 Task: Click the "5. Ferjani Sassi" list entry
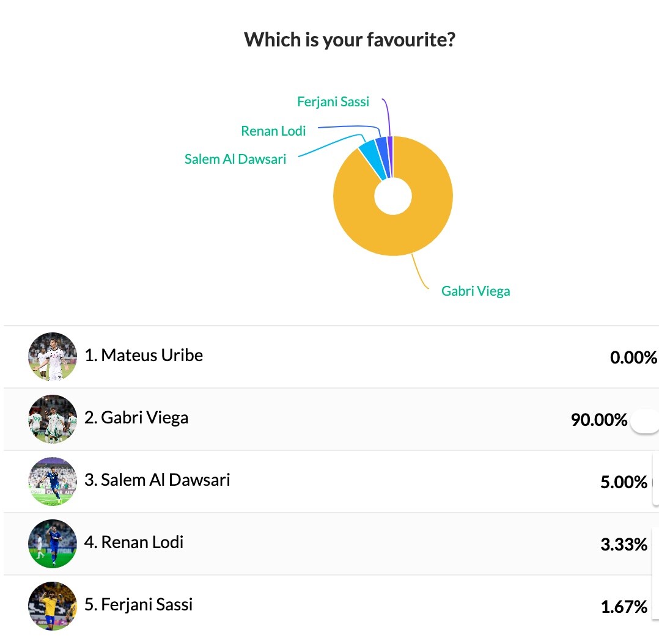pos(138,605)
